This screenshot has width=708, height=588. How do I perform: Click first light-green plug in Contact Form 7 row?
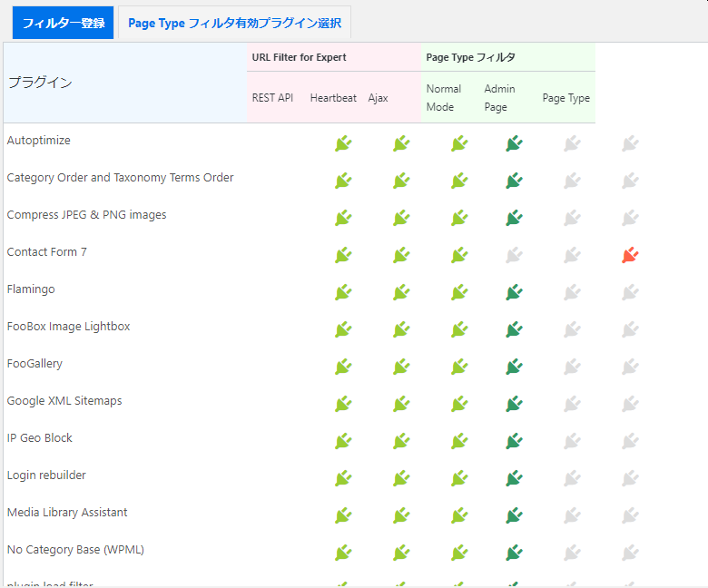tap(343, 255)
